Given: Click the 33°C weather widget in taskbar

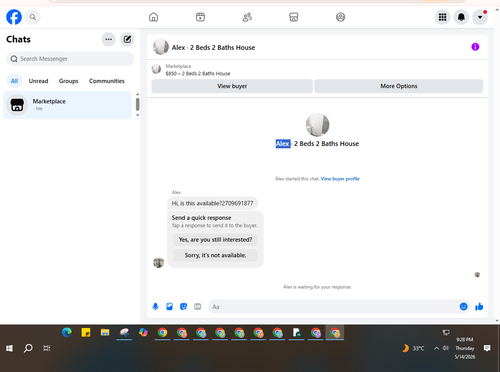Looking at the screenshot, I should (x=413, y=348).
